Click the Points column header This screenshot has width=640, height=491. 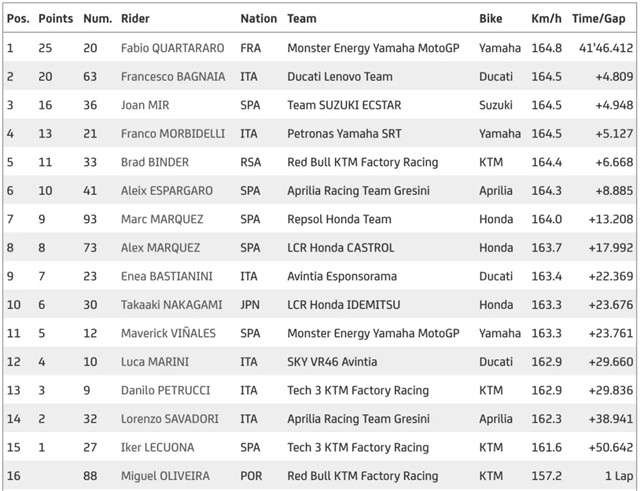[56, 19]
